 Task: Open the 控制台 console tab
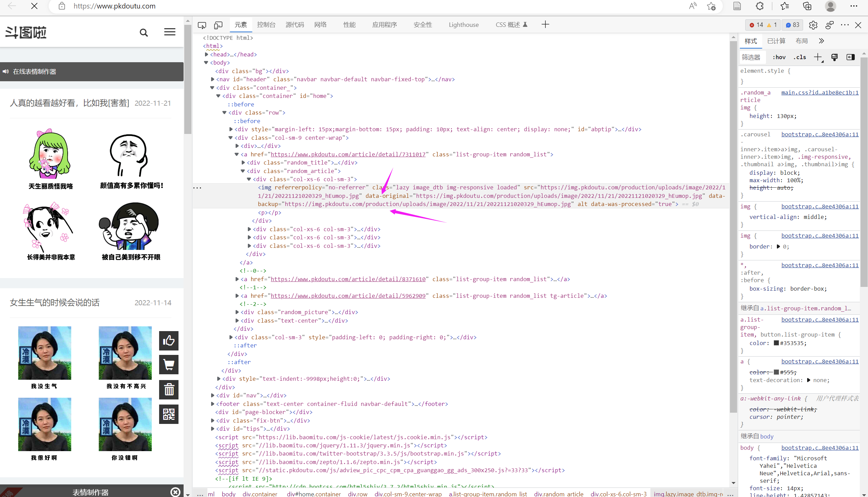pos(266,25)
